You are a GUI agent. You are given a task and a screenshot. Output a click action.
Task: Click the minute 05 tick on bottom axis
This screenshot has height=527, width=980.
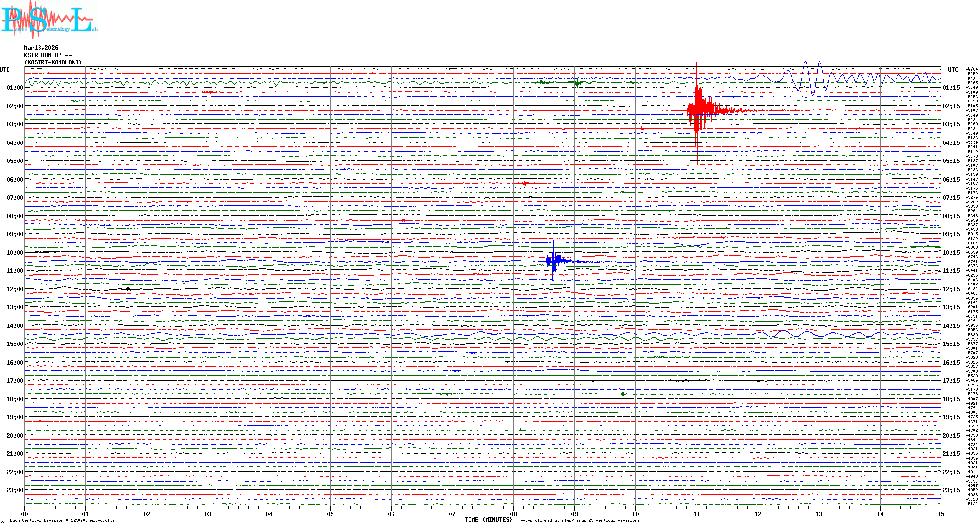pyautogui.click(x=330, y=514)
